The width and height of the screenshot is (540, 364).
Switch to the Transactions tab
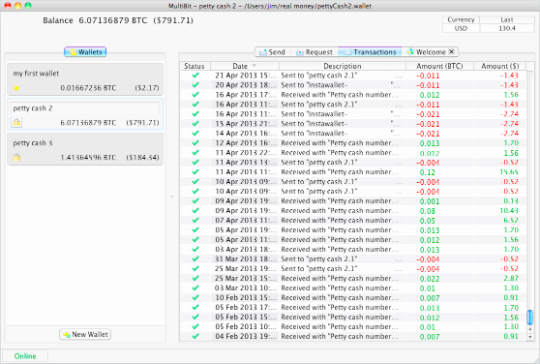(370, 52)
